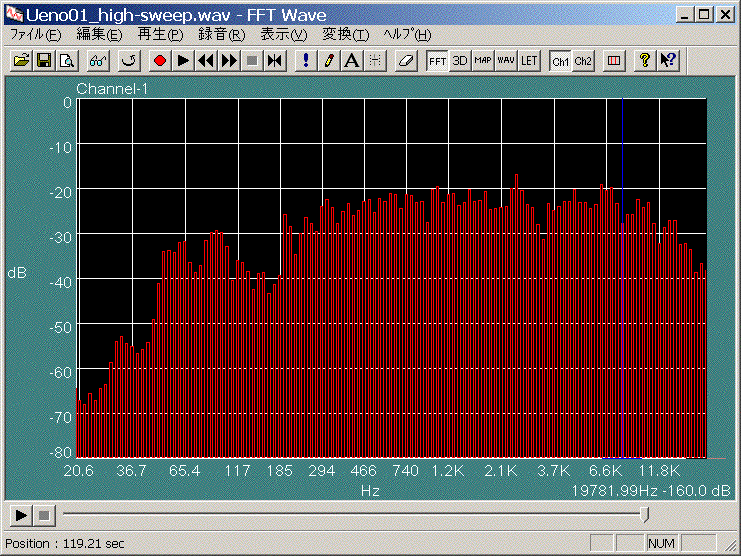
Task: Switch to the WAV waveform display
Action: pos(506,61)
